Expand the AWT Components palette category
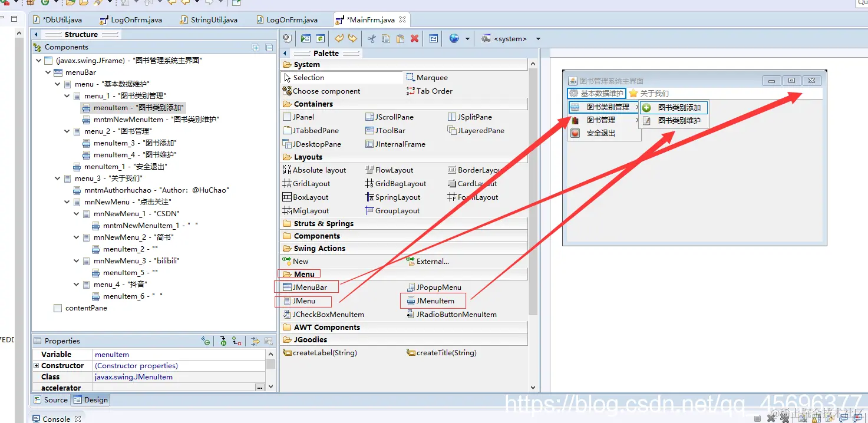Image resolution: width=868 pixels, height=423 pixels. [404, 328]
